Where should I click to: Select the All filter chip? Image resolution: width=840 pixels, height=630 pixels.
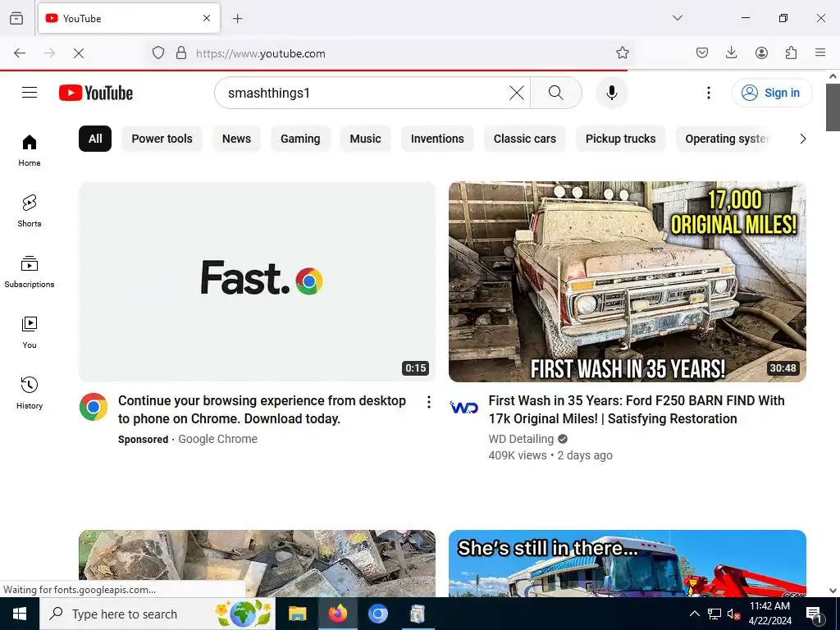click(95, 139)
